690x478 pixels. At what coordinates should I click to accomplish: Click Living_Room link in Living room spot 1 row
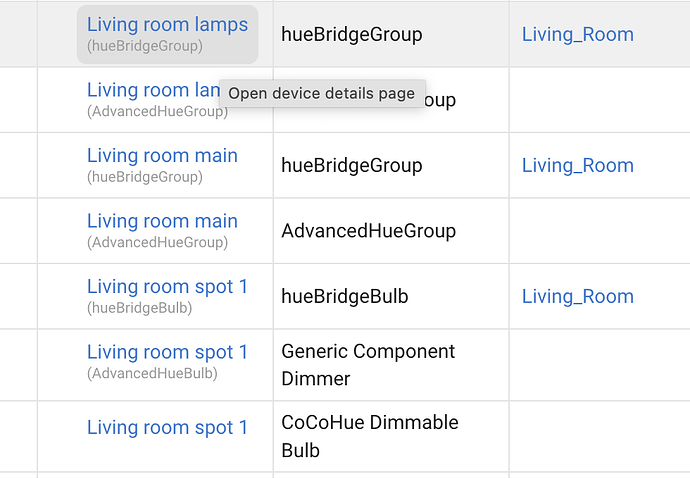pyautogui.click(x=578, y=297)
